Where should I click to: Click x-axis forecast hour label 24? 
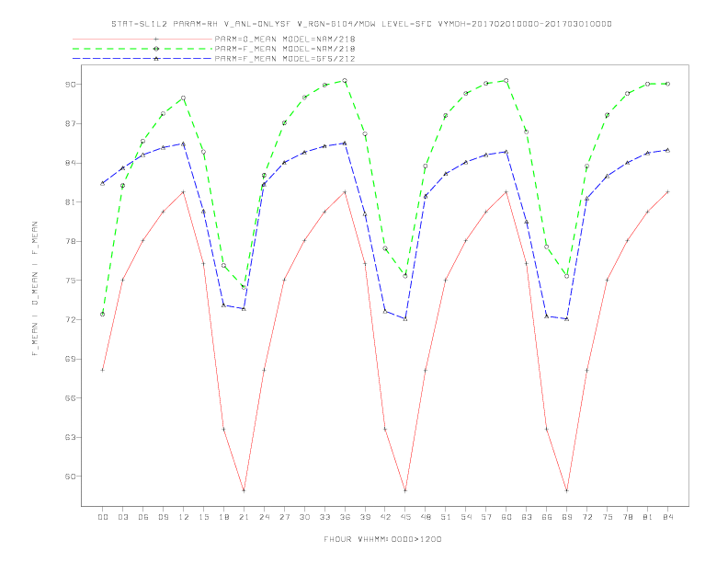pyautogui.click(x=264, y=517)
